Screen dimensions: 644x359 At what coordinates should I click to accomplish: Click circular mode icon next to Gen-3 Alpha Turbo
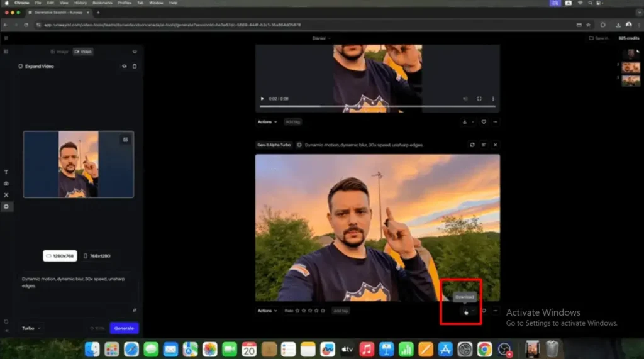(299, 145)
